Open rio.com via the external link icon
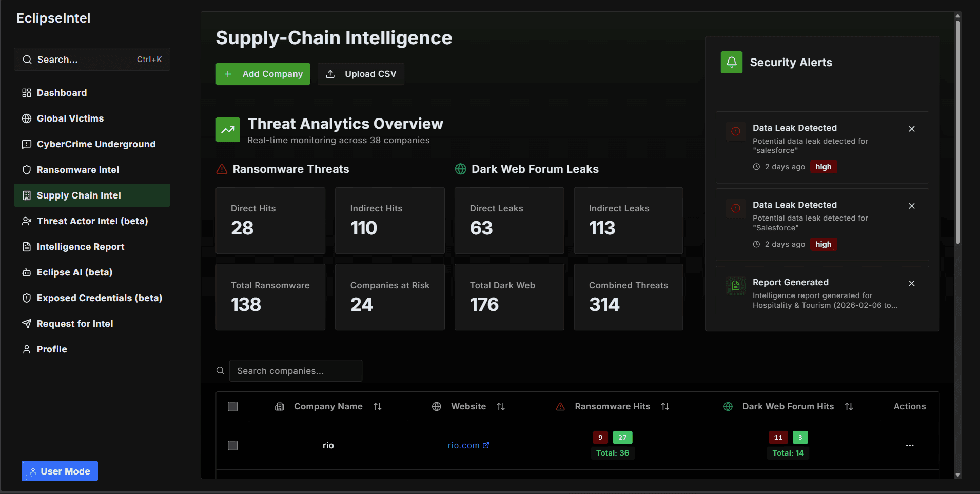 485,445
